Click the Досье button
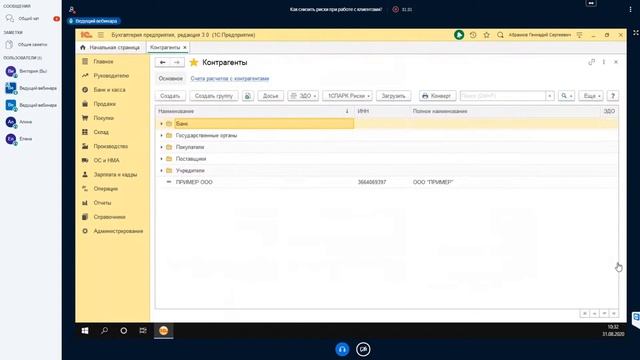The width and height of the screenshot is (640, 360). tap(270, 96)
